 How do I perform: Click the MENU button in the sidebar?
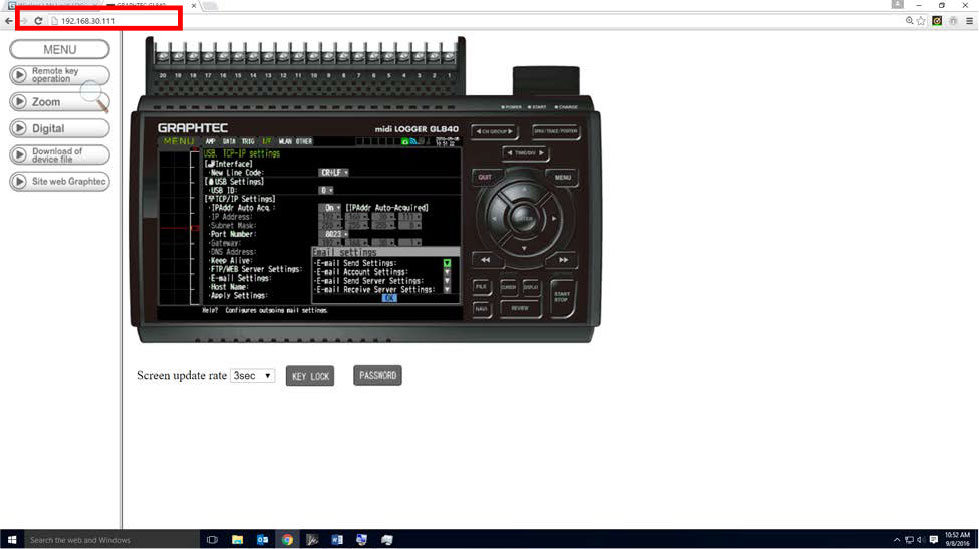[59, 49]
